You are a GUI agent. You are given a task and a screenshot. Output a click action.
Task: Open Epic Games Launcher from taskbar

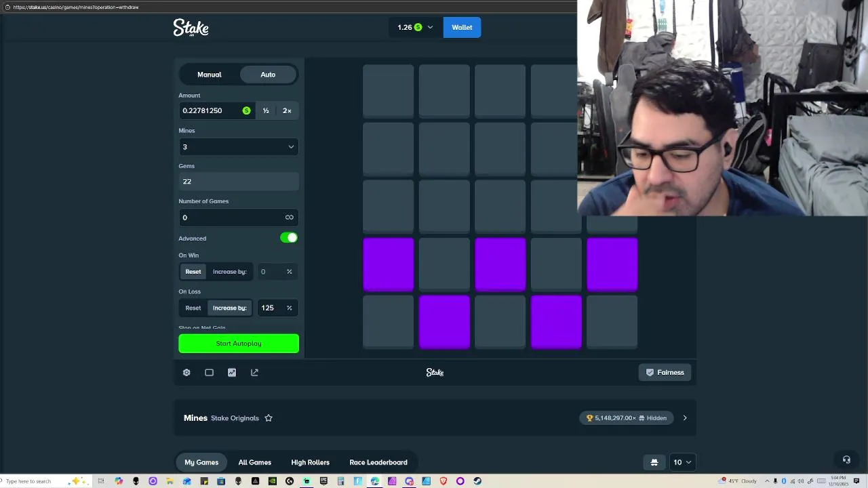pos(323,481)
